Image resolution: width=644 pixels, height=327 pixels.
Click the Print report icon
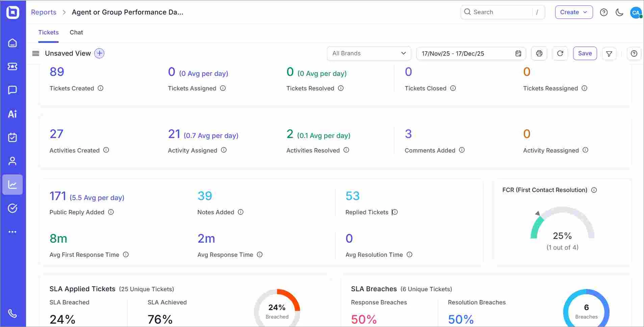(539, 53)
